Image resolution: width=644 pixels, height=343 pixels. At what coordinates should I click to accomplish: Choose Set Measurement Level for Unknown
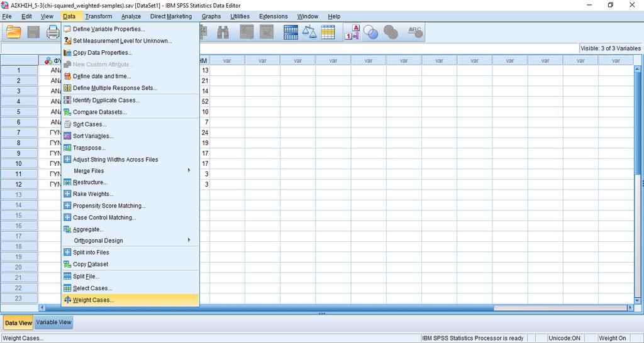tap(130, 41)
